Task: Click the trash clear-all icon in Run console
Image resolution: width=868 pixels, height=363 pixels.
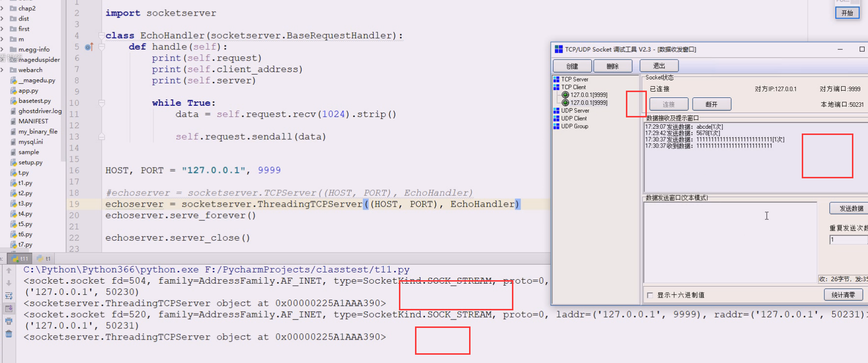Action: pos(9,334)
